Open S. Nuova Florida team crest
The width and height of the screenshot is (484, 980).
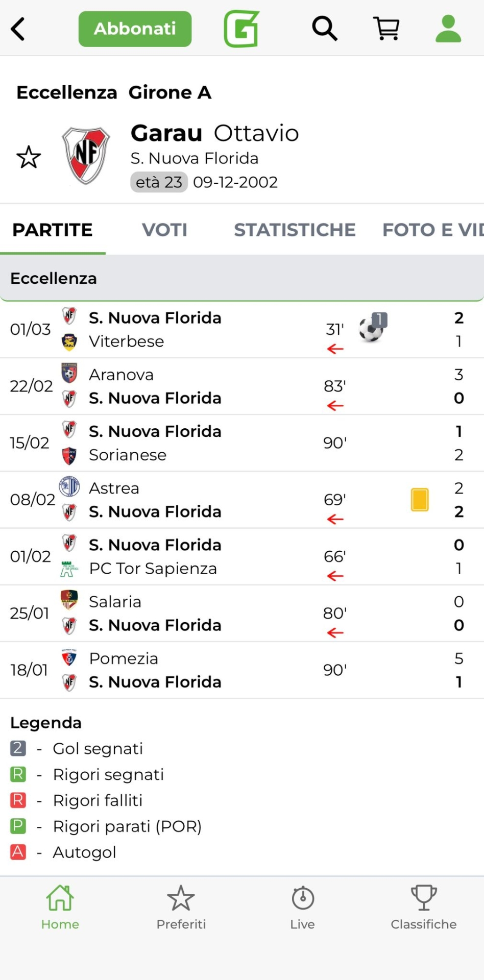coord(86,156)
